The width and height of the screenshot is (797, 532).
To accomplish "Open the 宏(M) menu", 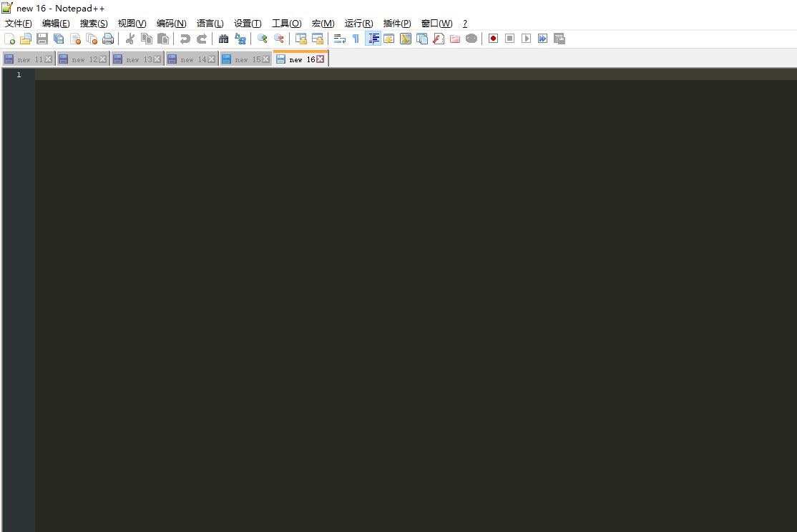I will (x=323, y=24).
